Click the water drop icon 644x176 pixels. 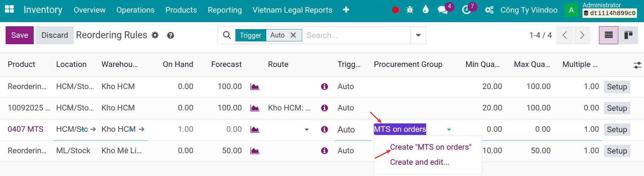[x=425, y=9]
